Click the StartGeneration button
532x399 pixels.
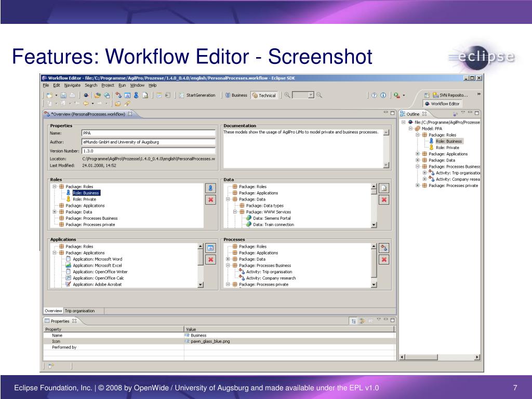(197, 96)
